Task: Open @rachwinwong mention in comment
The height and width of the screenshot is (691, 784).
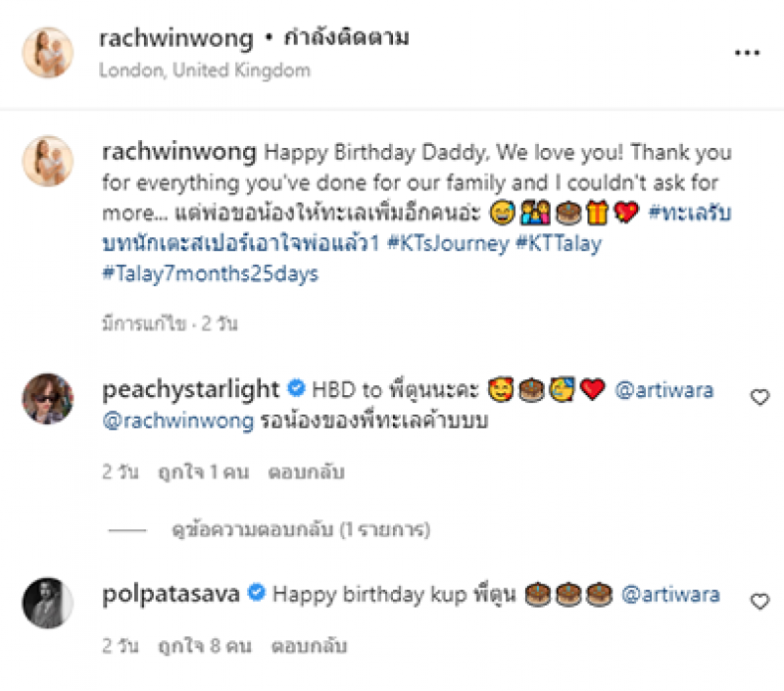Action: pos(178,421)
